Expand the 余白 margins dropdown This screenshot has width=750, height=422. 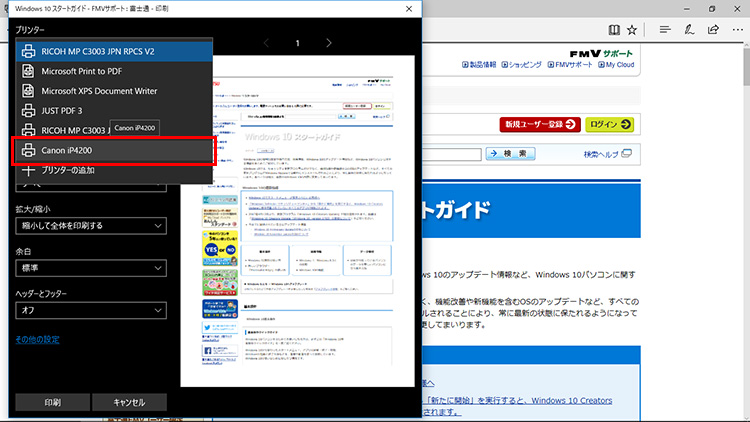(x=90, y=268)
